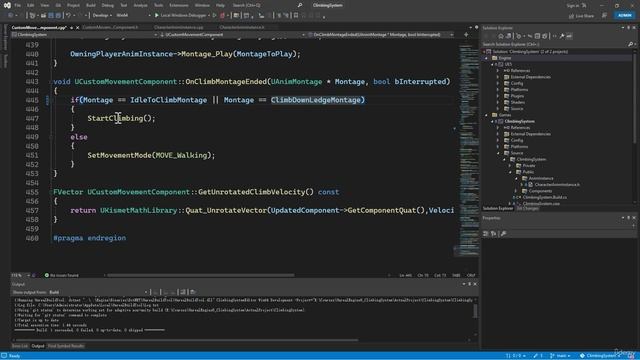Close the CustomMovementComponent.cpp tab

pos(78,28)
